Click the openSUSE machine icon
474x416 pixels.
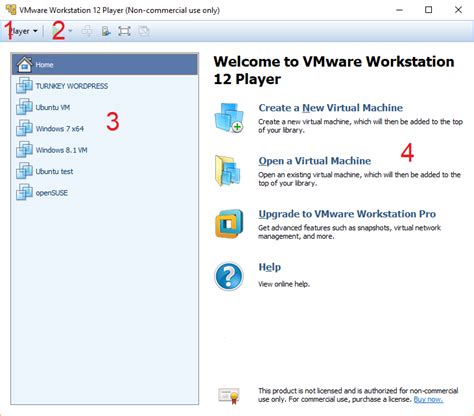coord(24,192)
